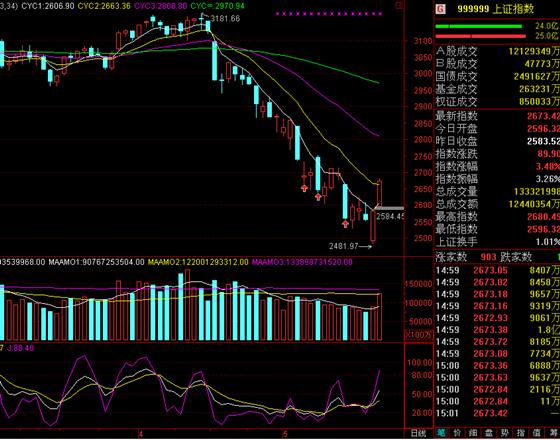560x440 pixels.
Task: Select the 14:59 2672.93 tick row
Action: pyautogui.click(x=498, y=318)
